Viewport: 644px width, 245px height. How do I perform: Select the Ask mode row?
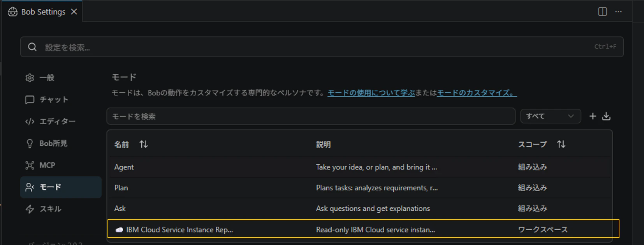(x=359, y=208)
